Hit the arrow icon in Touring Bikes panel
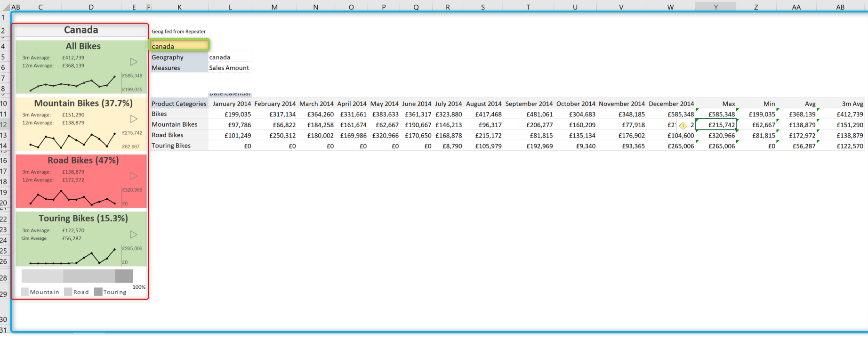This screenshot has width=868, height=342. (134, 234)
